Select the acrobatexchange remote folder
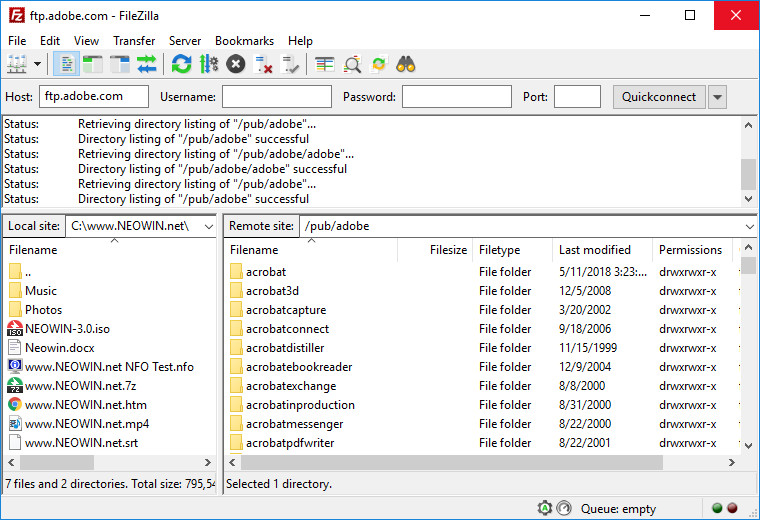Viewport: 760px width, 520px height. click(483, 386)
